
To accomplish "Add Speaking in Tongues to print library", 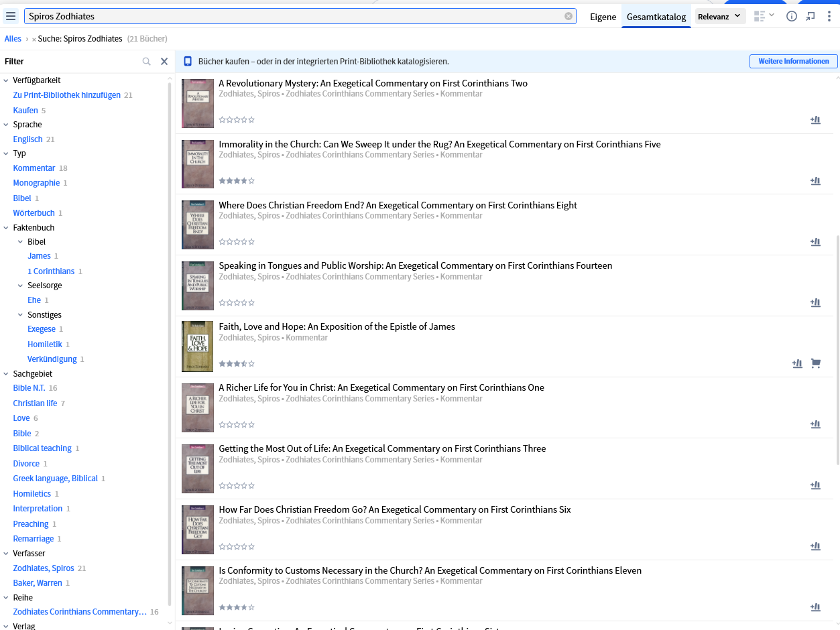I will (x=815, y=303).
